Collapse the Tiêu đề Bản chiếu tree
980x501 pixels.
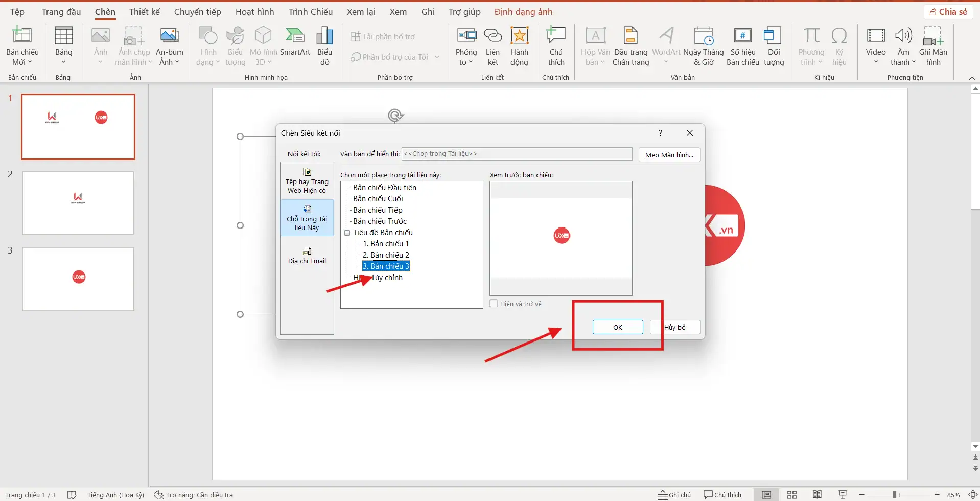click(x=347, y=233)
